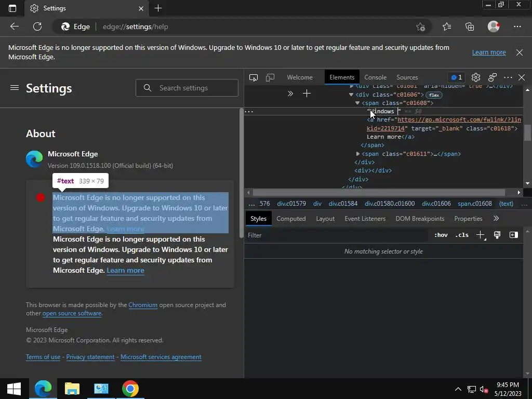Open File Explorer from the taskbar

pos(72,389)
